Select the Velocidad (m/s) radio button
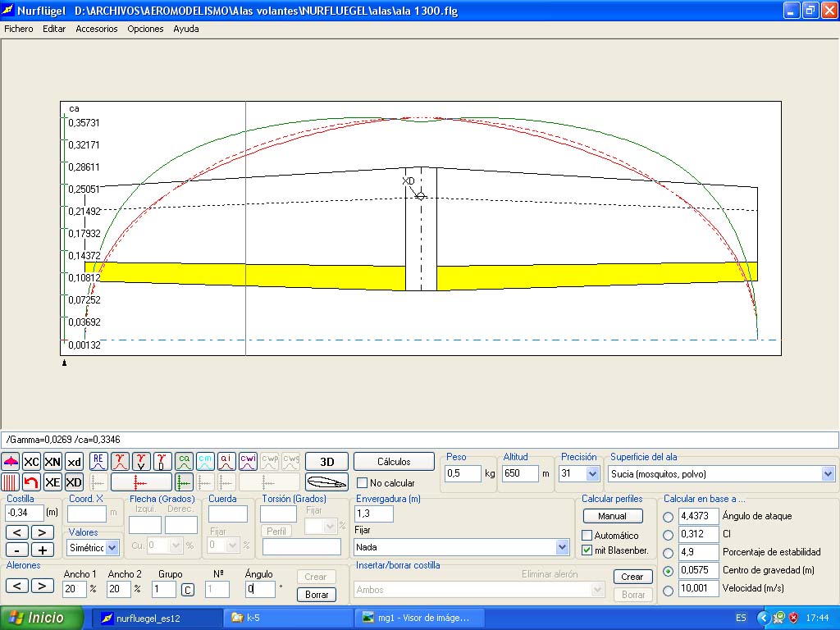840x630 pixels. (668, 589)
